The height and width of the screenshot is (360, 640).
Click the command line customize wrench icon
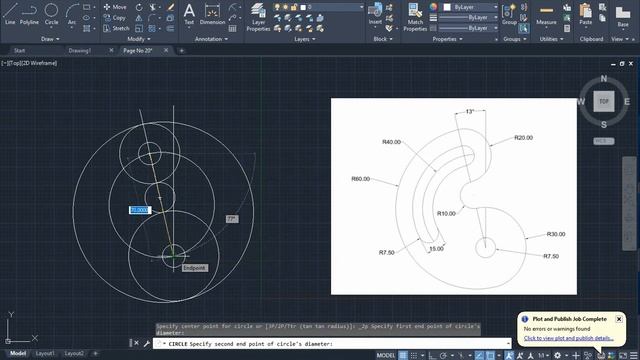[x=147, y=344]
